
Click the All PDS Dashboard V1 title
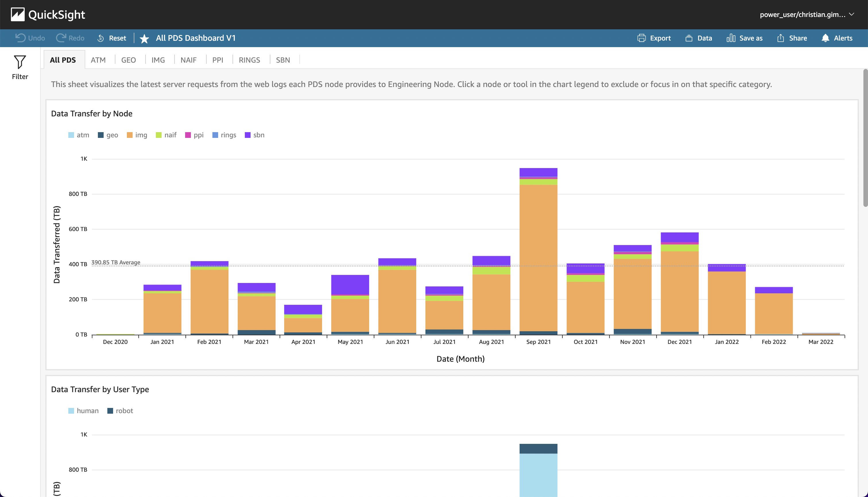pyautogui.click(x=196, y=38)
